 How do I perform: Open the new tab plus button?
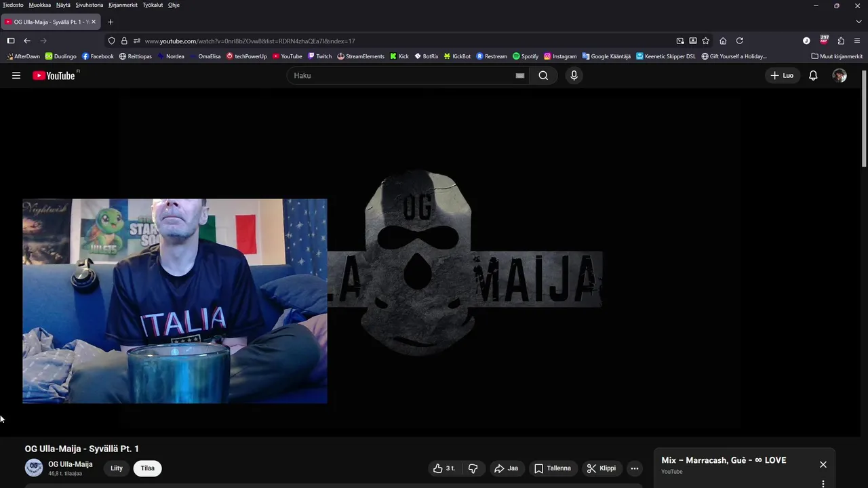[111, 22]
